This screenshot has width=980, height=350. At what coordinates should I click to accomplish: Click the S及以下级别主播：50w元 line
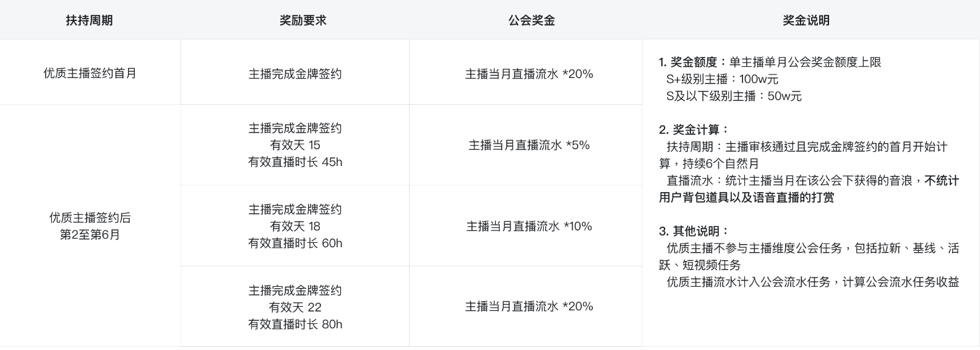(733, 96)
